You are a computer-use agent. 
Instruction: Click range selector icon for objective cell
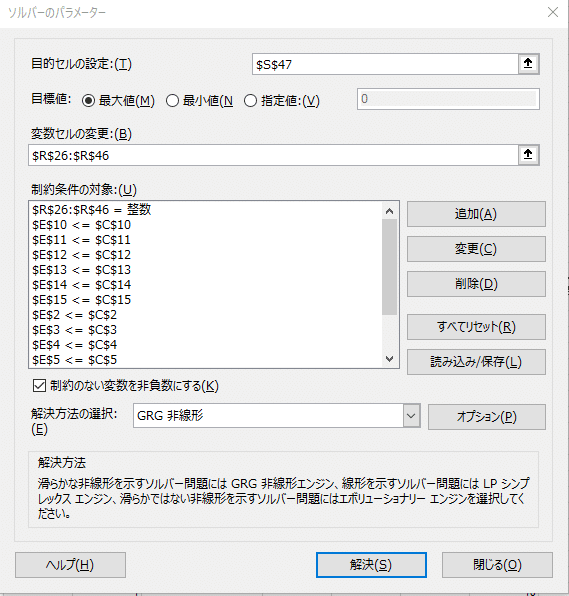pyautogui.click(x=528, y=64)
